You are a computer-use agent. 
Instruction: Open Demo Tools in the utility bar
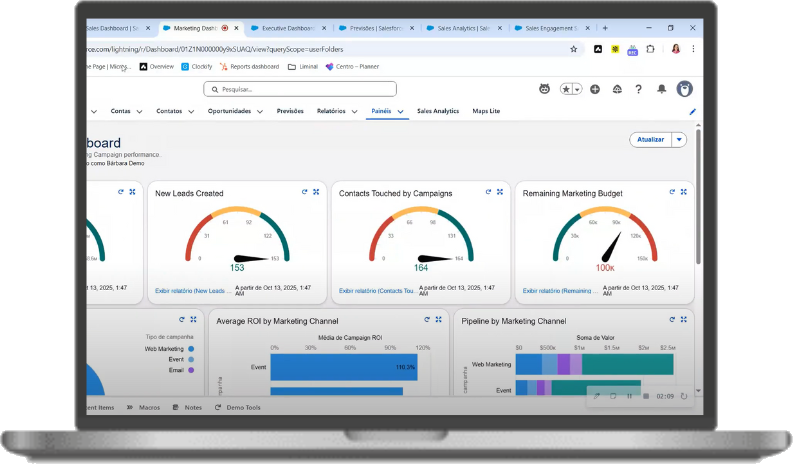tap(238, 407)
